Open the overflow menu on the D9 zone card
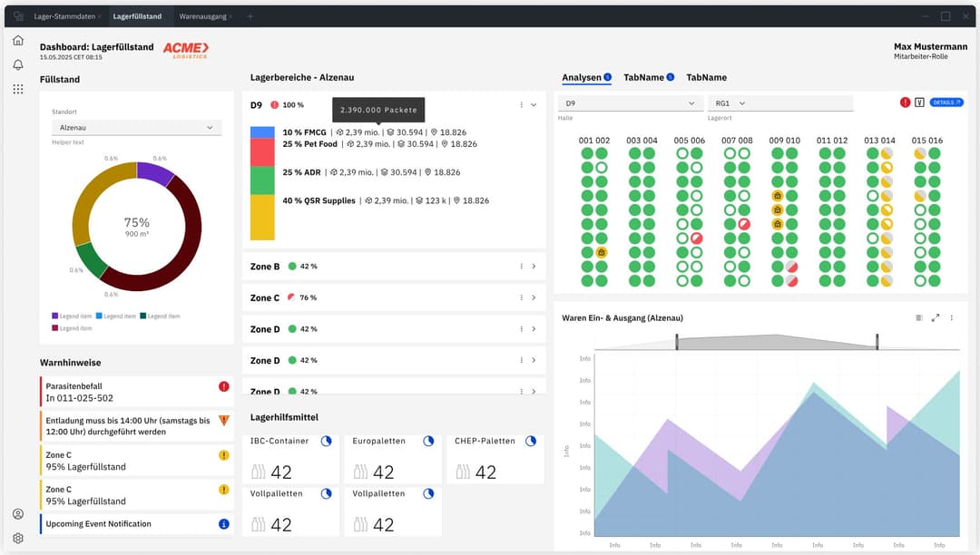Viewport: 980px width, 555px height. (x=521, y=104)
